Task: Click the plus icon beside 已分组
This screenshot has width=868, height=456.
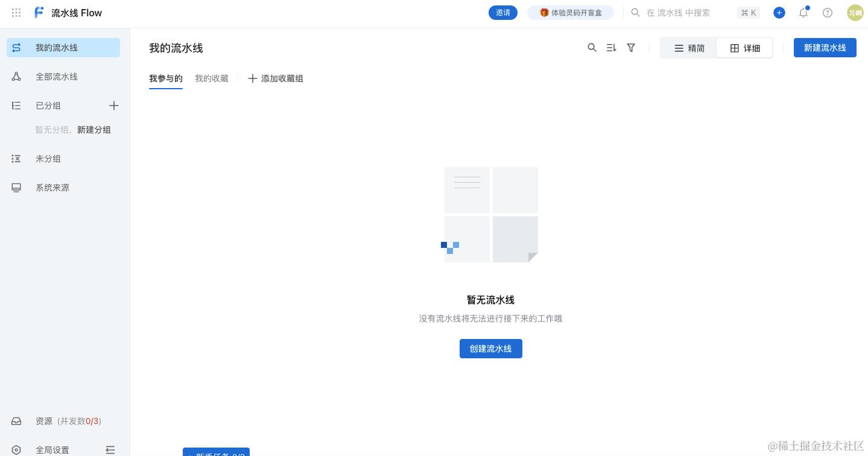Action: tap(114, 106)
